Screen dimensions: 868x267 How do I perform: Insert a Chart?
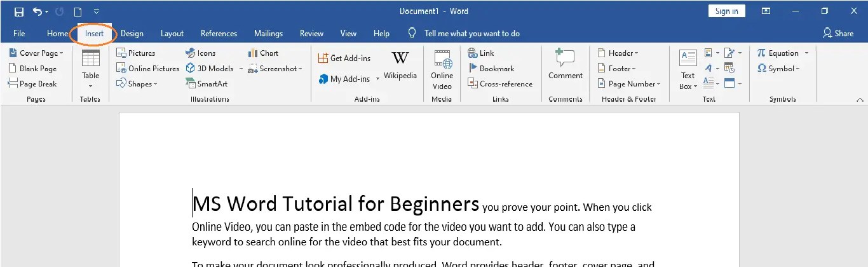[x=263, y=53]
